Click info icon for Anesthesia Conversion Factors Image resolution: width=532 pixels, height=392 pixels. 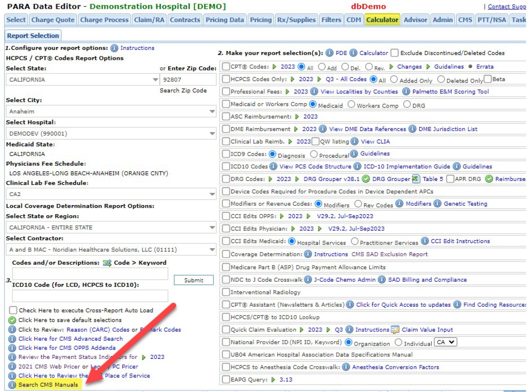point(346,367)
